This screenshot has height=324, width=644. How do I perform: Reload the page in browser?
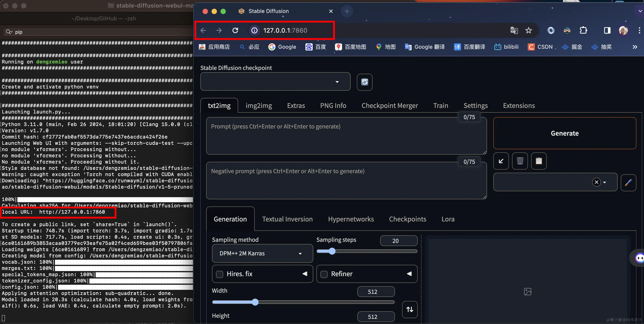click(x=235, y=30)
